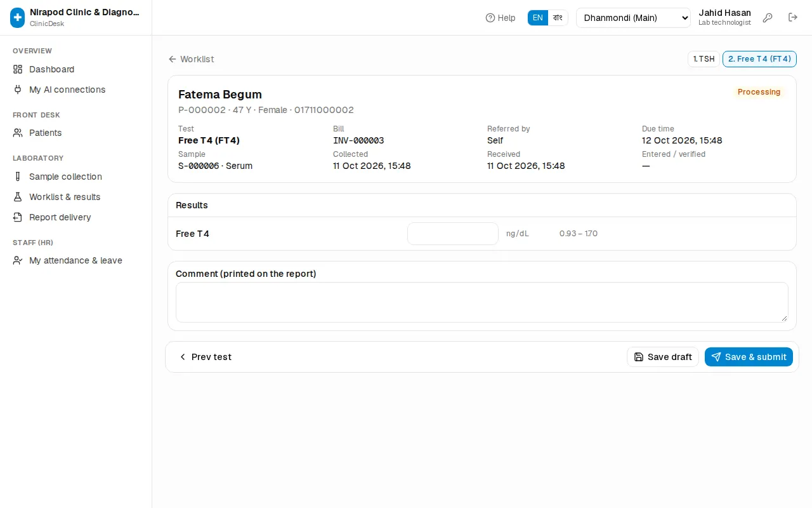The image size is (812, 508).
Task: Click the flask icon for Worklist & results
Action: [18, 197]
